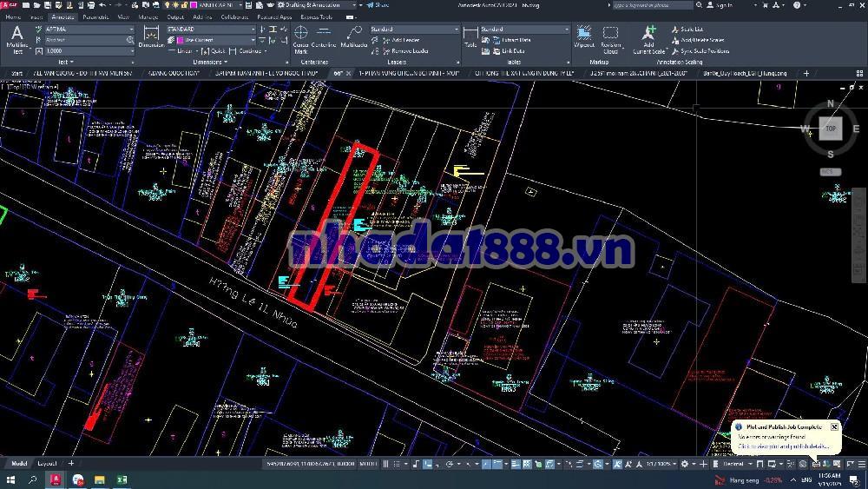Viewport: 868px width, 489px height.
Task: Click the TOP face of the ViewCube
Action: coord(831,129)
